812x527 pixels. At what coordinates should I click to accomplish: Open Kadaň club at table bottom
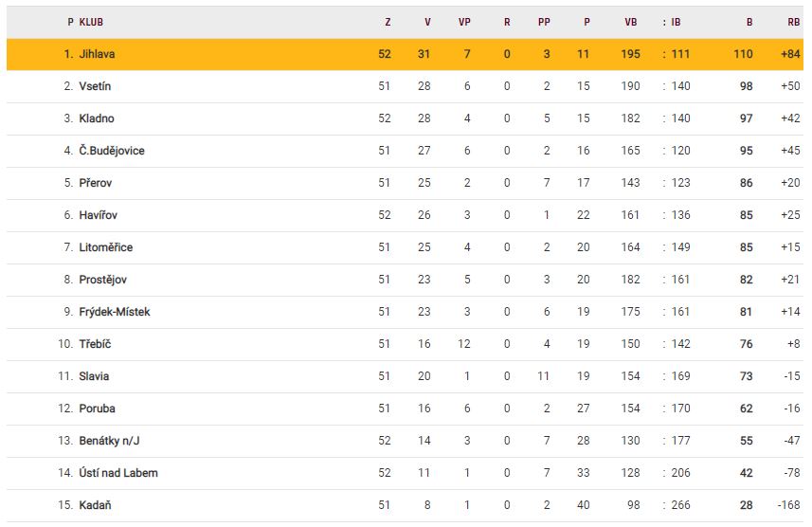point(96,505)
